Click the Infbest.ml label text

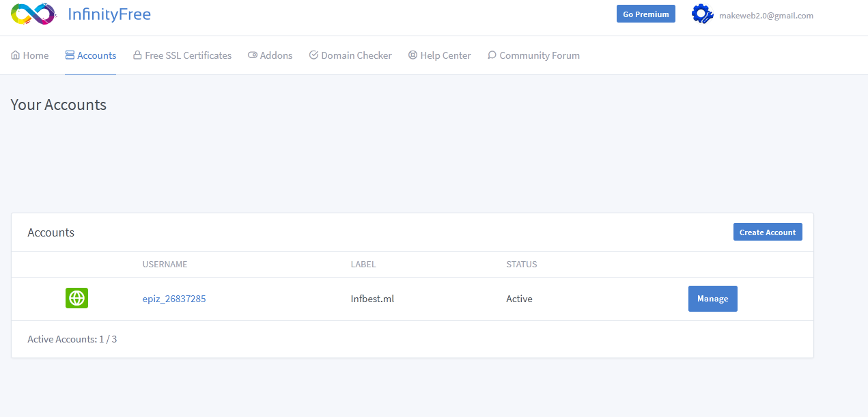coord(372,299)
